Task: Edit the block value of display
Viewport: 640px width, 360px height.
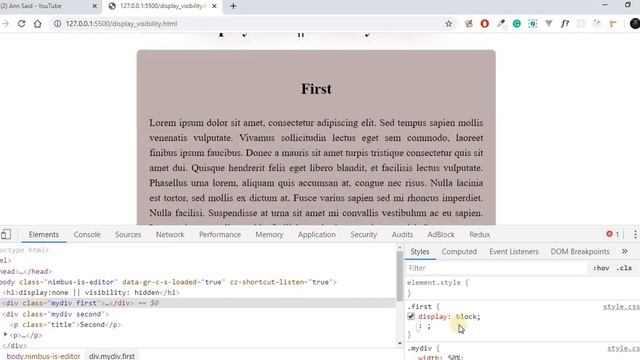Action: point(467,316)
